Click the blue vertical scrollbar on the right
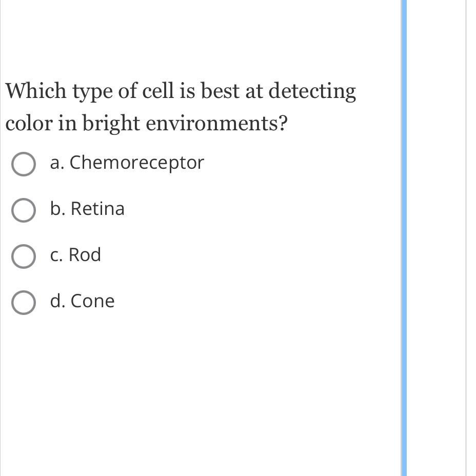476x476 pixels. [404, 238]
